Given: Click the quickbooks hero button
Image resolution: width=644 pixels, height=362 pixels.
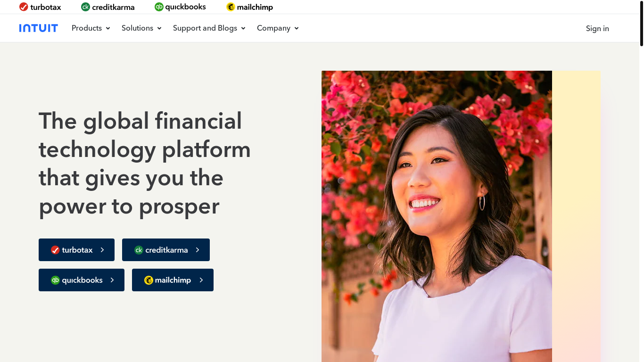Looking at the screenshot, I should (x=82, y=280).
